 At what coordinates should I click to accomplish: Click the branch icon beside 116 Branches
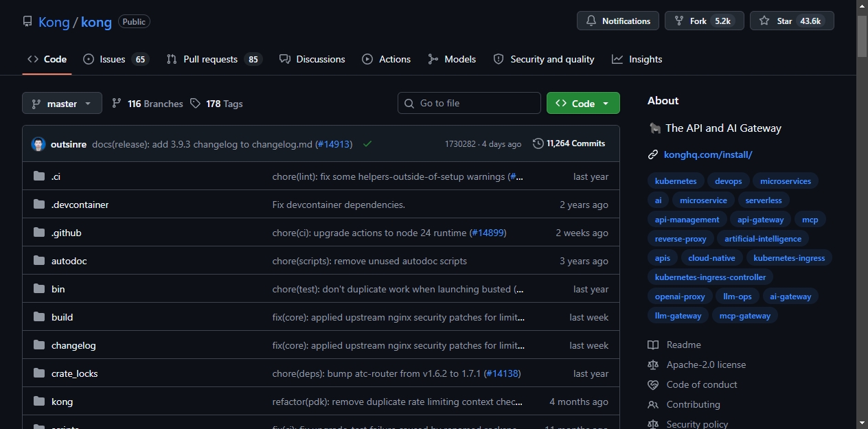(117, 104)
